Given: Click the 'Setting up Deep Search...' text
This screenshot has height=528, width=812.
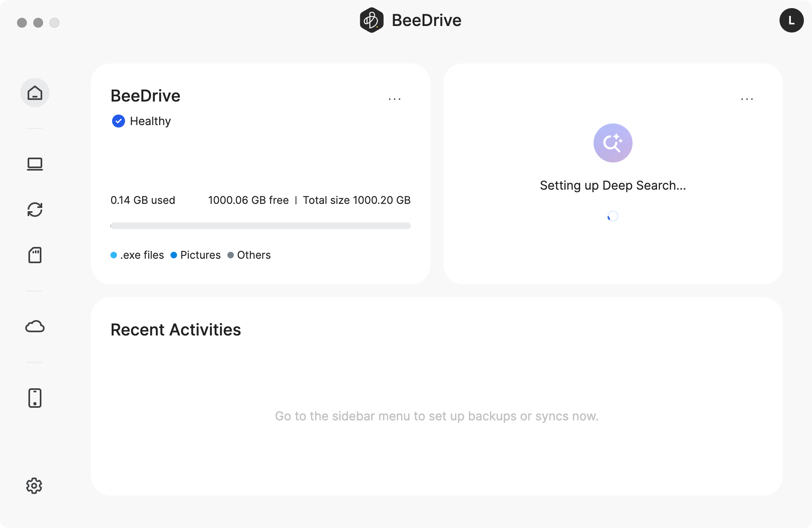Looking at the screenshot, I should [x=613, y=186].
